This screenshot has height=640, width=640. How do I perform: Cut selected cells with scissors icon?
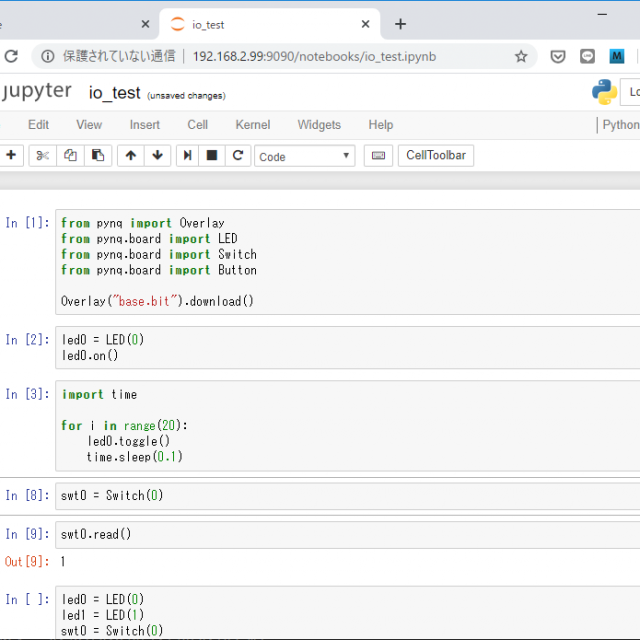42,155
